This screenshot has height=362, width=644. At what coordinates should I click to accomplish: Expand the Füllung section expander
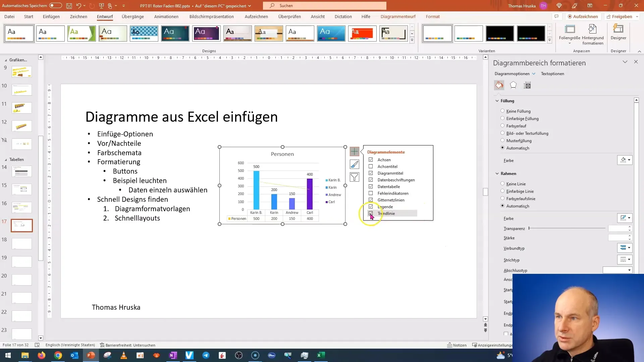498,101
